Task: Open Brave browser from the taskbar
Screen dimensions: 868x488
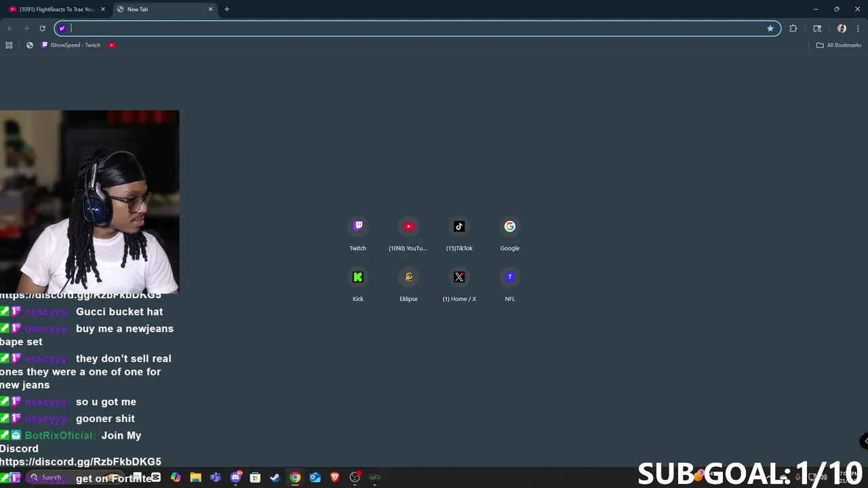Action: point(334,477)
